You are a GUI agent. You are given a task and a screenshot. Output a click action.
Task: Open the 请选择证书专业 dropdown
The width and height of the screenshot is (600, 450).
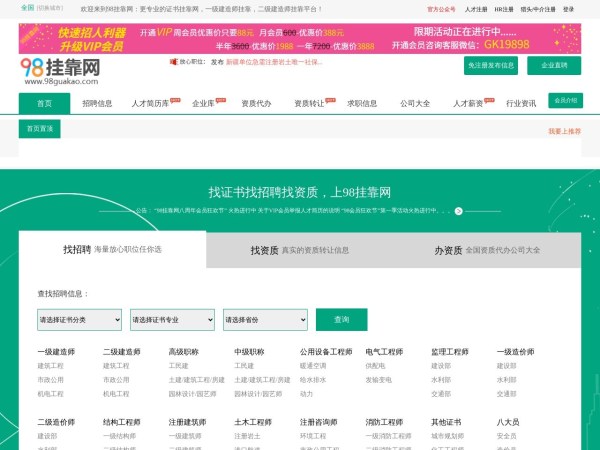(171, 319)
